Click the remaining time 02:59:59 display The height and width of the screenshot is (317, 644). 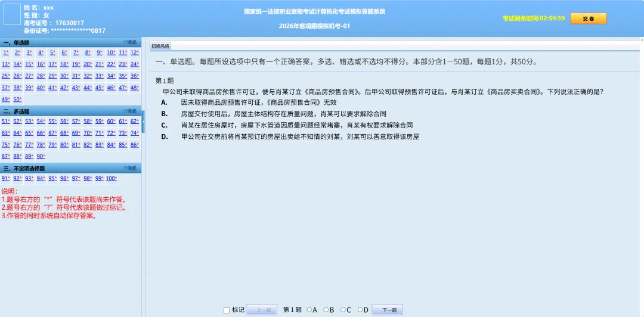(534, 18)
